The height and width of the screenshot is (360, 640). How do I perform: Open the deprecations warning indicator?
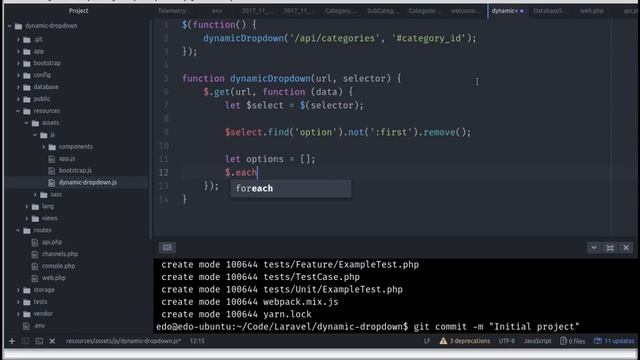(464, 341)
